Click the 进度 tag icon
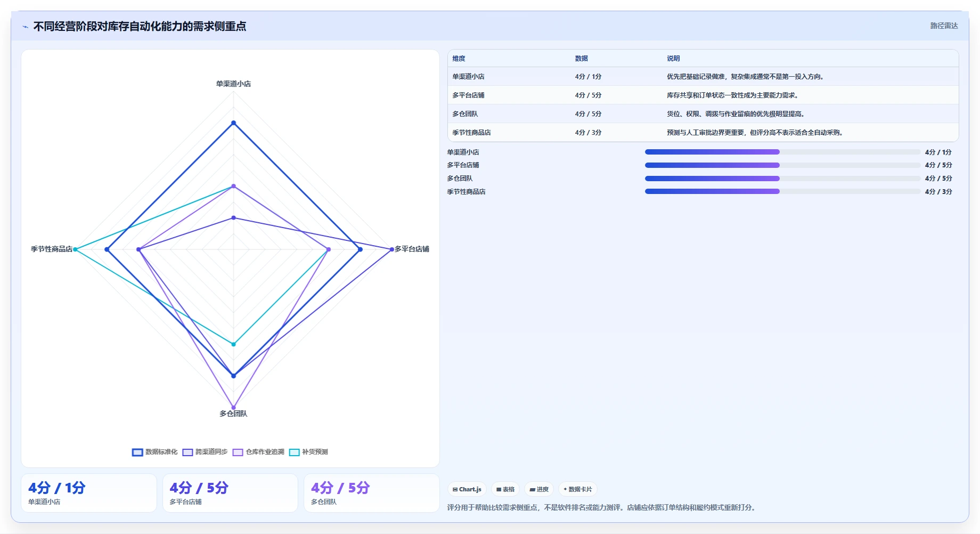980x534 pixels. (x=532, y=489)
